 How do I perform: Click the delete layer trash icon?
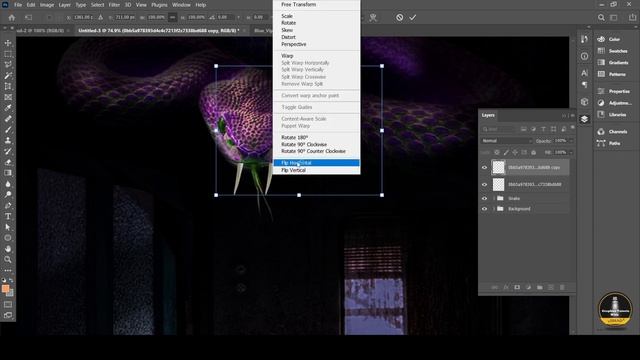point(562,287)
